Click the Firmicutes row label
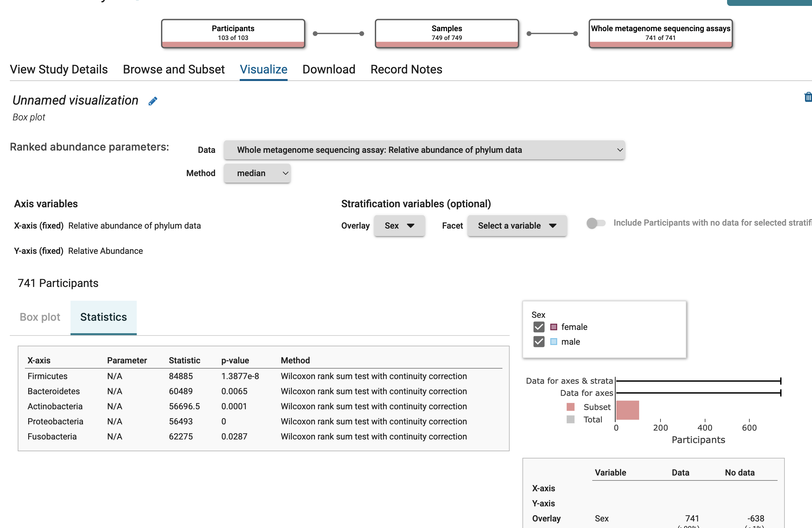812x528 pixels. tap(48, 376)
